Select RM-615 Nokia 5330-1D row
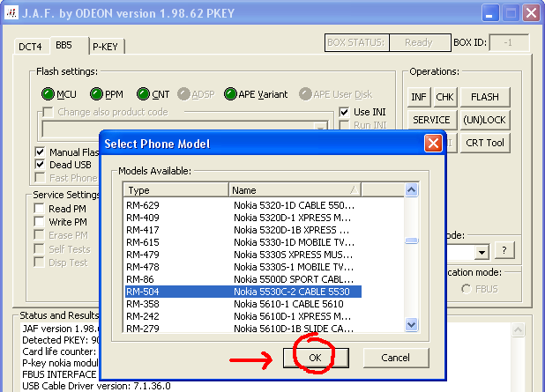 click(243, 242)
